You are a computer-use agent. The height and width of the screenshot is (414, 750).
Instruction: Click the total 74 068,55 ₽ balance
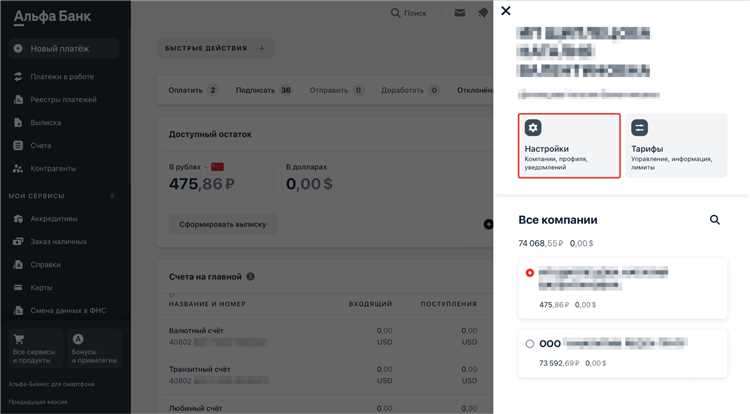540,243
